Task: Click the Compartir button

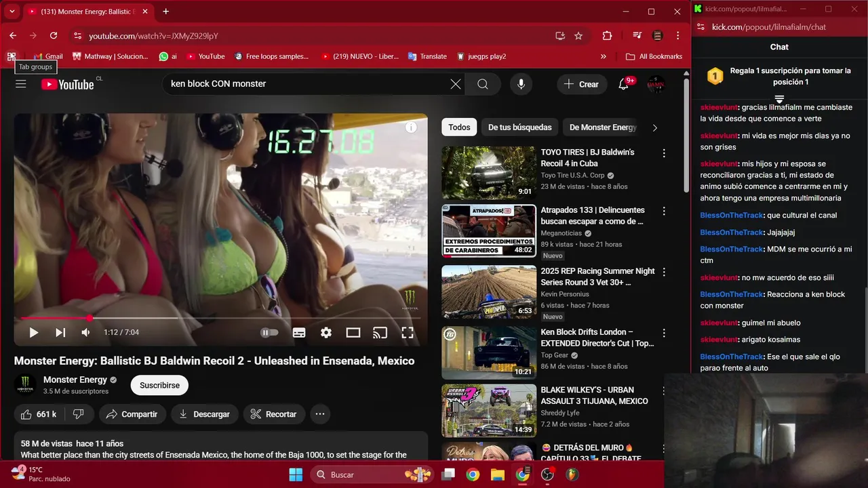Action: click(132, 414)
